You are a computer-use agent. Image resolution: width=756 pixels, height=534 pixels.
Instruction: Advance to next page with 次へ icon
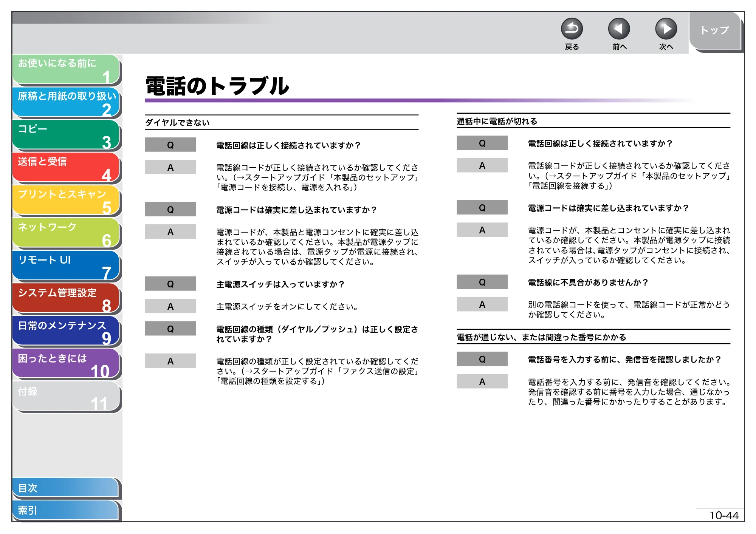[x=666, y=29]
